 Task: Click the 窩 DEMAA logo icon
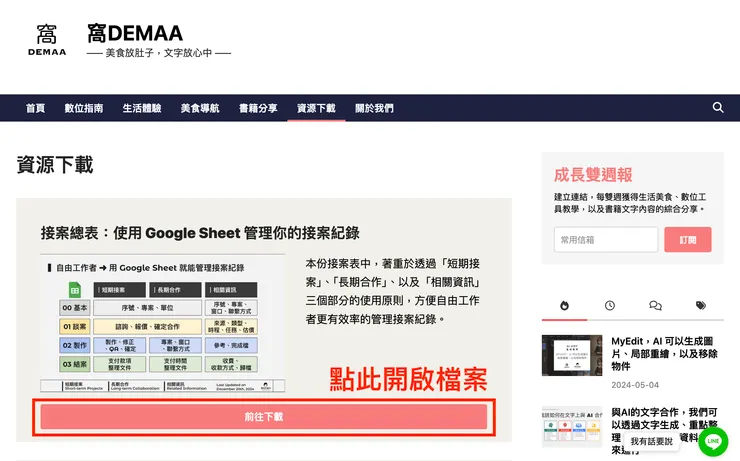pyautogui.click(x=47, y=40)
